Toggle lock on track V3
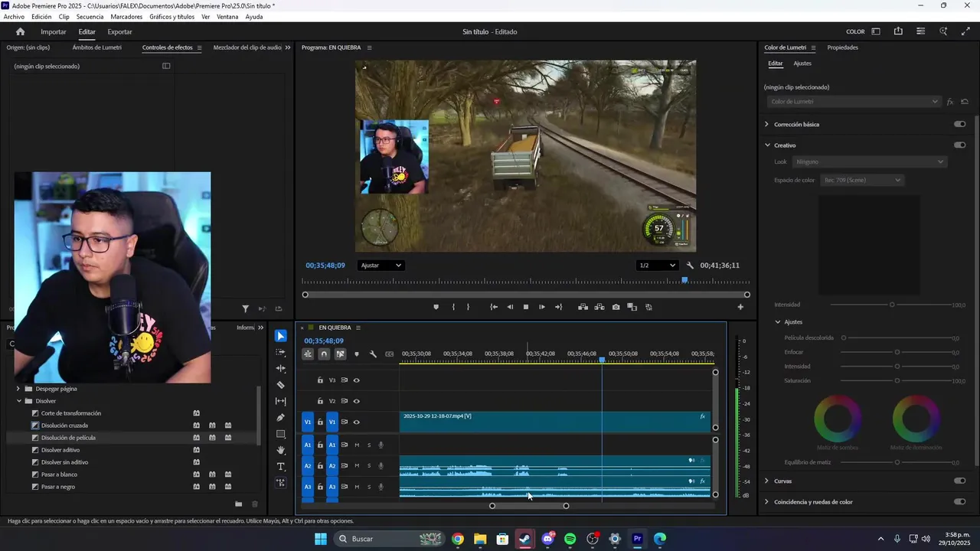The height and width of the screenshot is (551, 980). coord(320,380)
